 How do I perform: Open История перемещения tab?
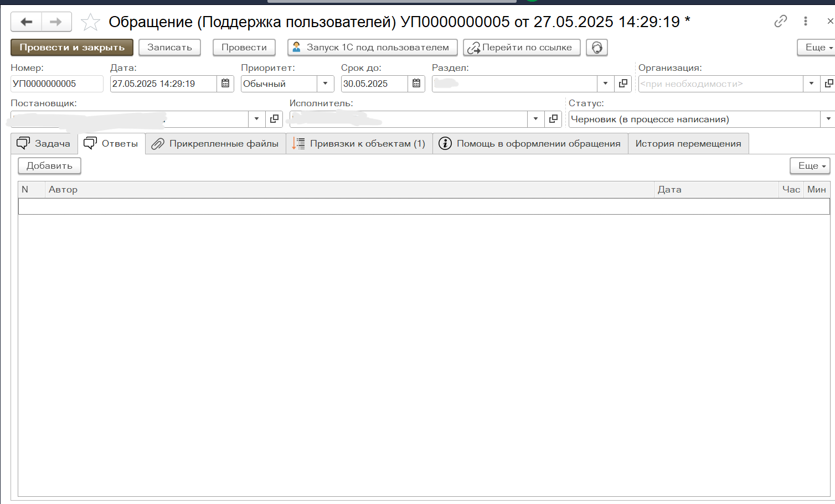(688, 144)
